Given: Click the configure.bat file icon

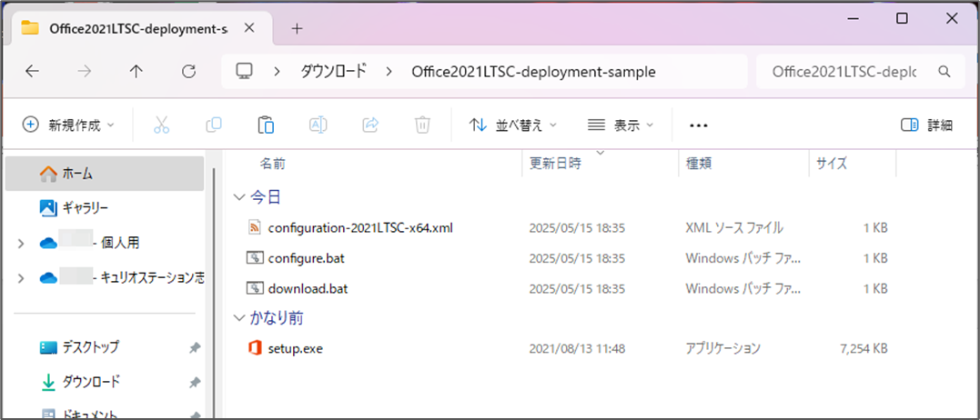Looking at the screenshot, I should pos(255,258).
